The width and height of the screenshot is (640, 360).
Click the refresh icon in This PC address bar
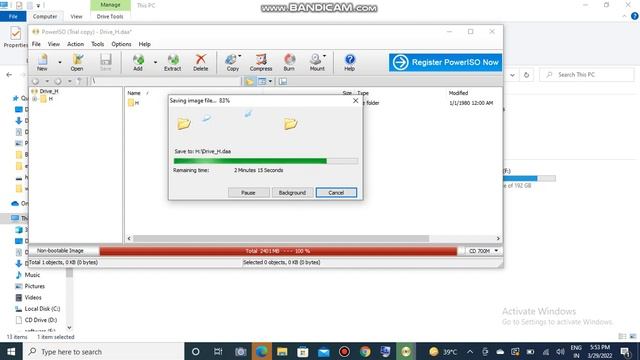click(x=527, y=75)
